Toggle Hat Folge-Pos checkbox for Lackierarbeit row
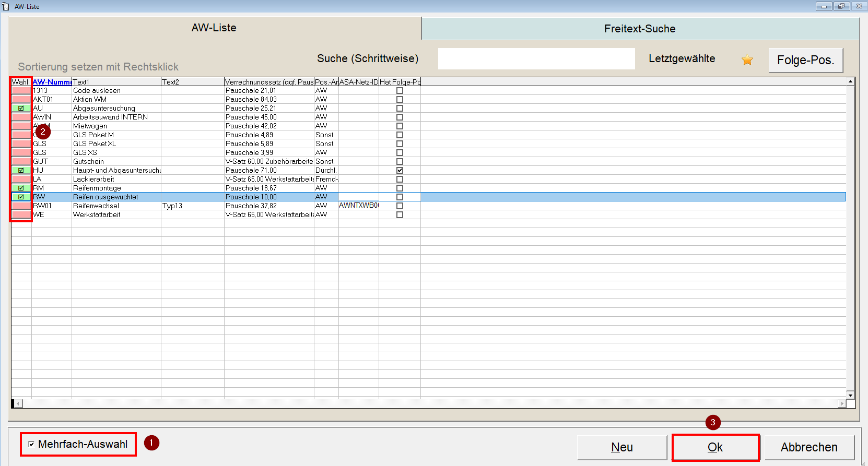The width and height of the screenshot is (868, 466). pos(400,180)
